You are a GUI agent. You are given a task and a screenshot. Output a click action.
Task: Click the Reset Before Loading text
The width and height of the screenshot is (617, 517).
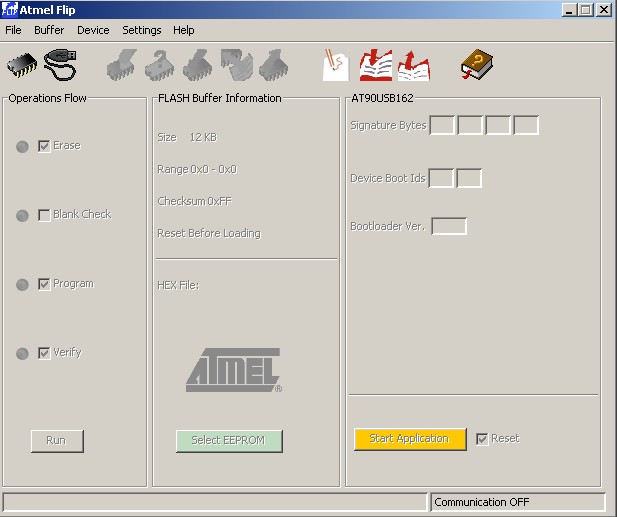click(x=209, y=233)
